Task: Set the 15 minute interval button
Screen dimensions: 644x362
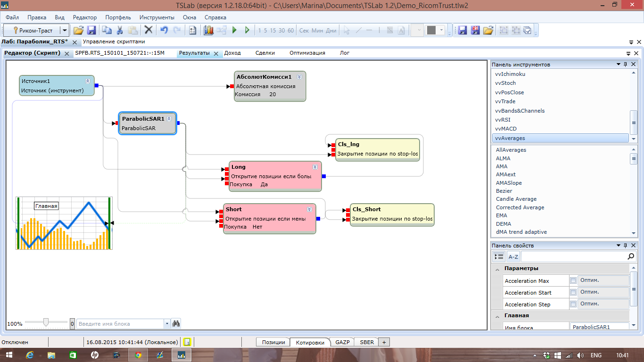Action: (x=272, y=30)
